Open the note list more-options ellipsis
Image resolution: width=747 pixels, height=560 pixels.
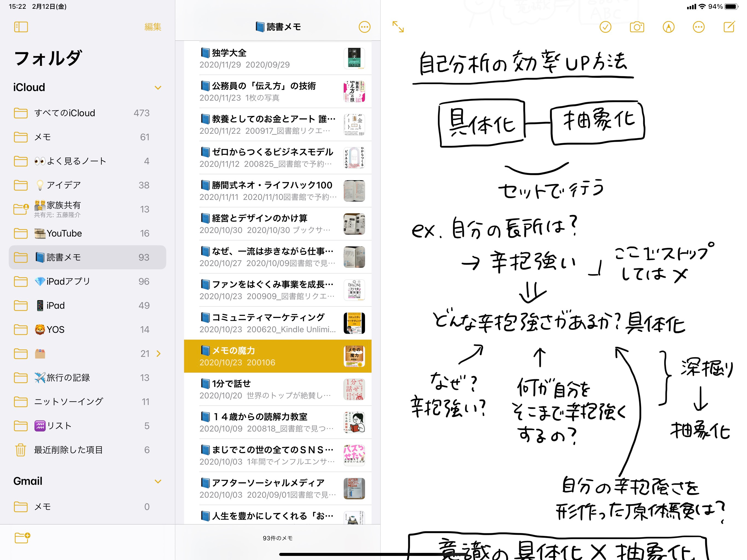pyautogui.click(x=364, y=27)
